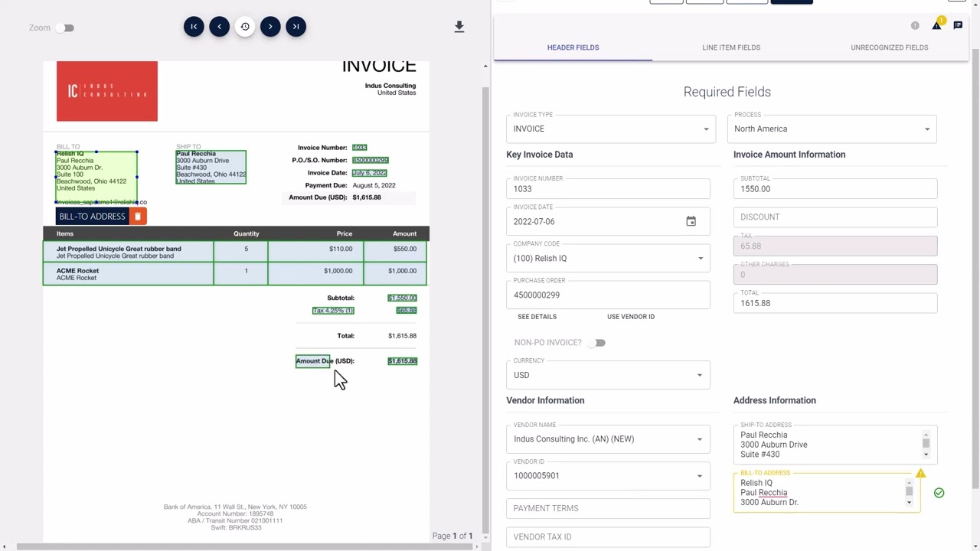Click the highlighted Amount Due $1,615.88 value
Image resolution: width=980 pixels, height=551 pixels.
(402, 361)
